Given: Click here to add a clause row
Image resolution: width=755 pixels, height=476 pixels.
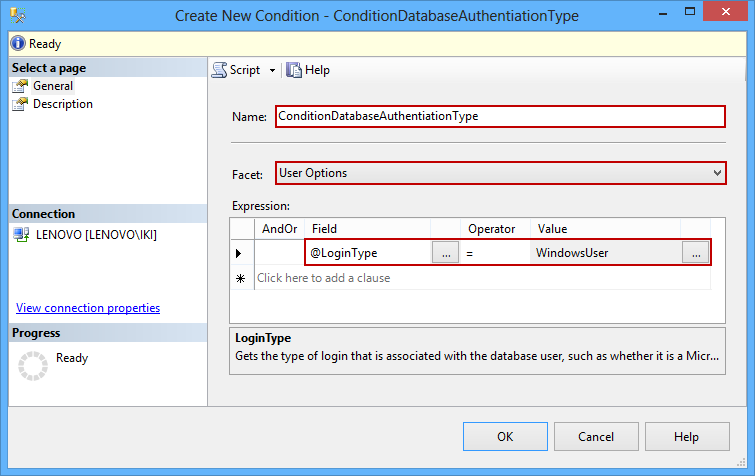Looking at the screenshot, I should pyautogui.click(x=324, y=278).
